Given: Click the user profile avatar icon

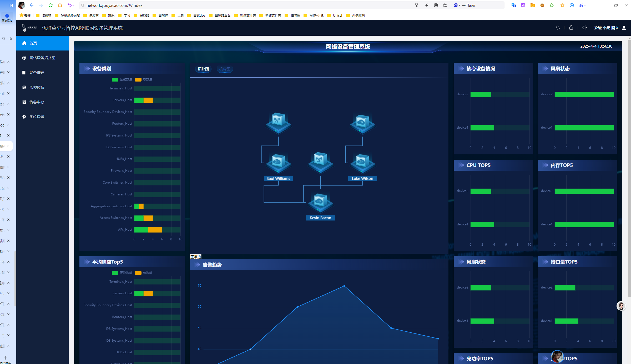Looking at the screenshot, I should click(x=624, y=28).
